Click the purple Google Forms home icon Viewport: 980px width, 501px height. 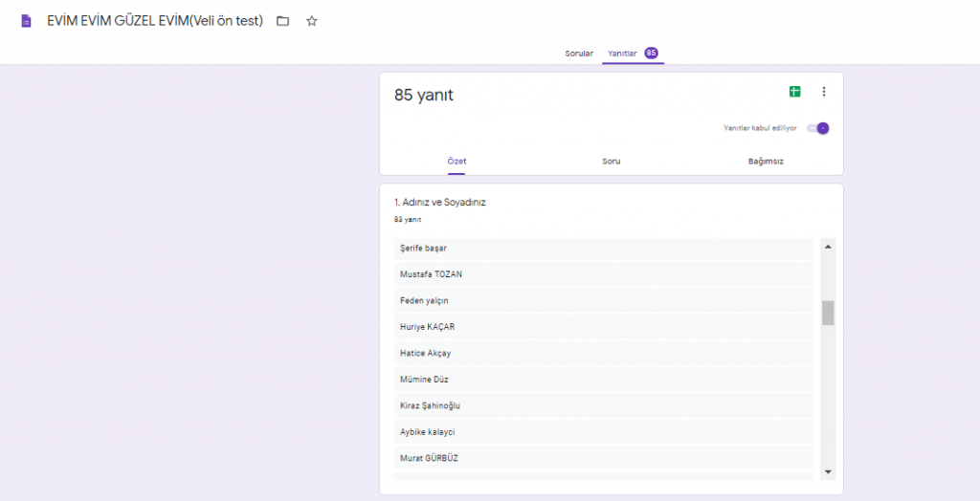pyautogui.click(x=26, y=21)
